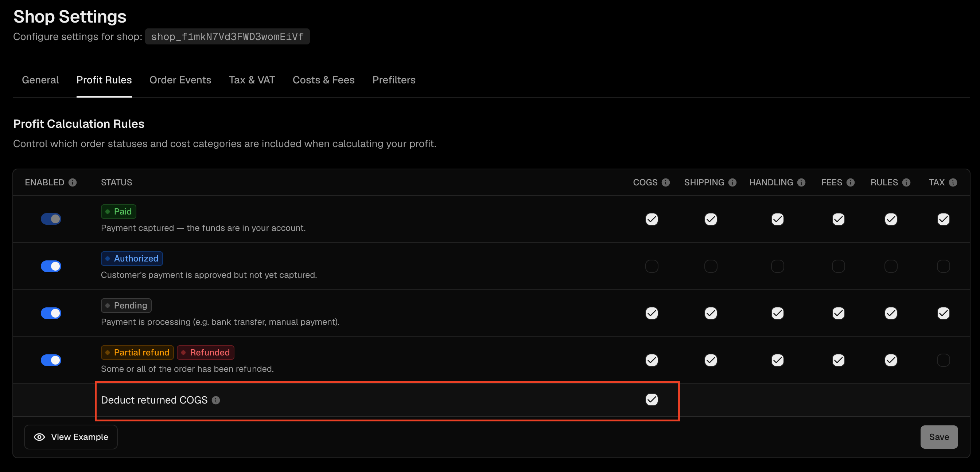Viewport: 980px width, 472px height.
Task: Open info icon next to FEES header
Action: point(851,182)
